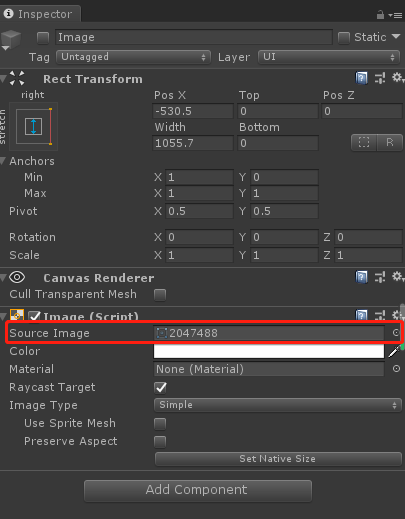Collapse the Rect Transform component
405x519 pixels.
pos(3,79)
